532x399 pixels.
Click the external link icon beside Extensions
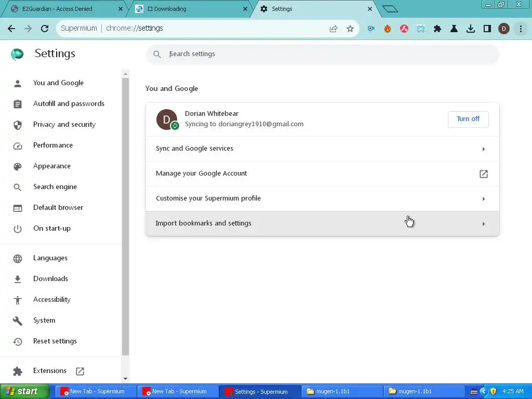click(x=80, y=371)
